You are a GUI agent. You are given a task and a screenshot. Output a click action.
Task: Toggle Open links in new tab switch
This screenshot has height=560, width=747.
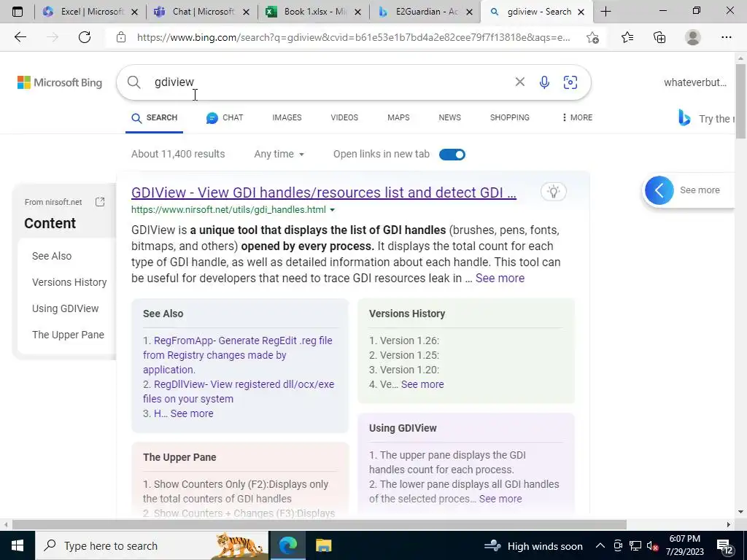[x=452, y=155]
